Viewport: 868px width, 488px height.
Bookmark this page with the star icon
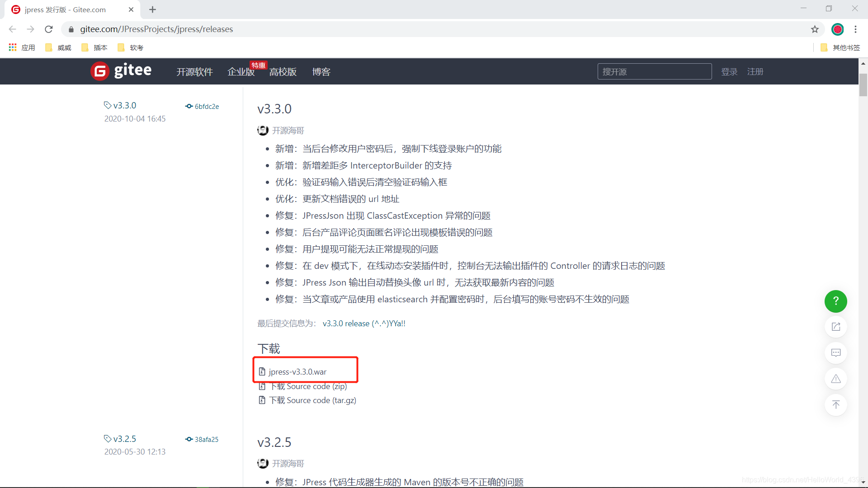[x=815, y=29]
